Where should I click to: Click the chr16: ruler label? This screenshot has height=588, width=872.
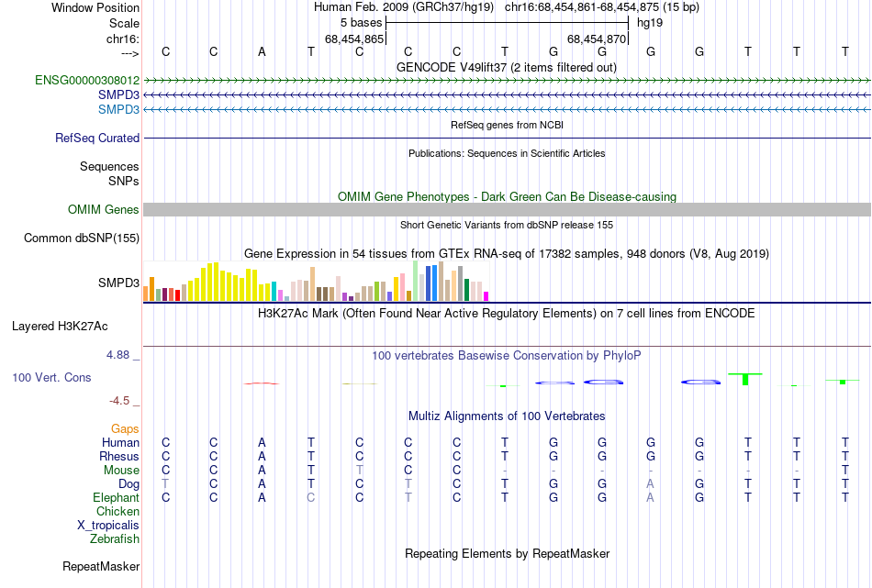pyautogui.click(x=123, y=39)
